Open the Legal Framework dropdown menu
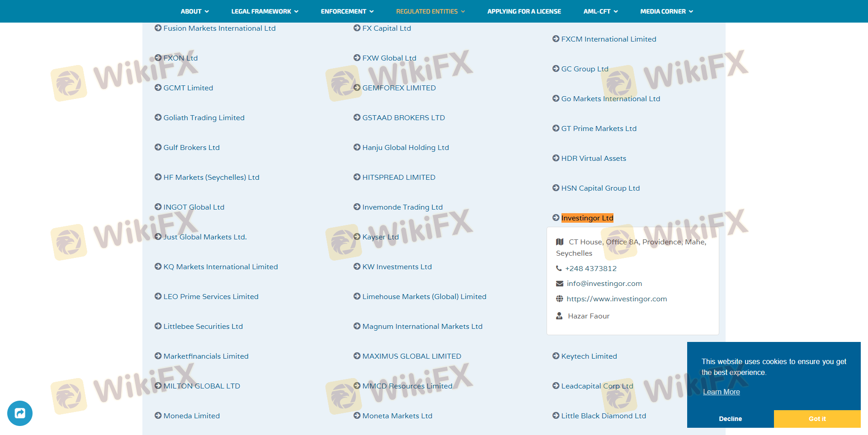This screenshot has height=435, width=868. (265, 11)
